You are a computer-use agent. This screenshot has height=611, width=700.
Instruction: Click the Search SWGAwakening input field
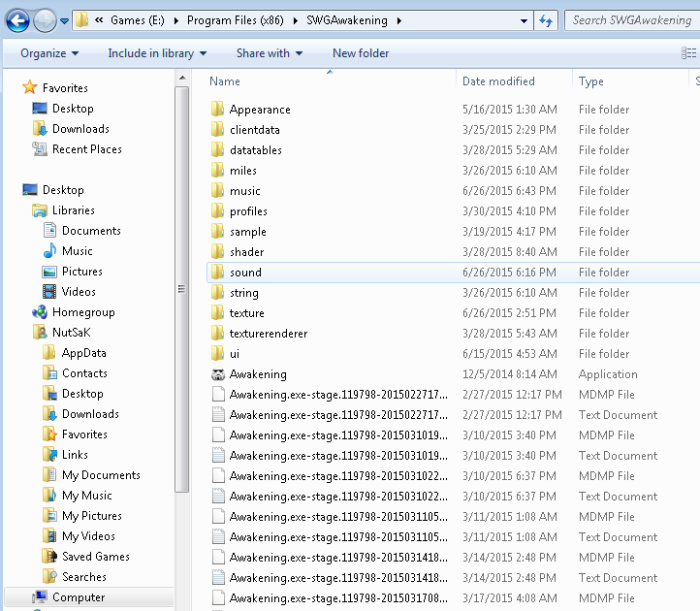click(x=630, y=19)
